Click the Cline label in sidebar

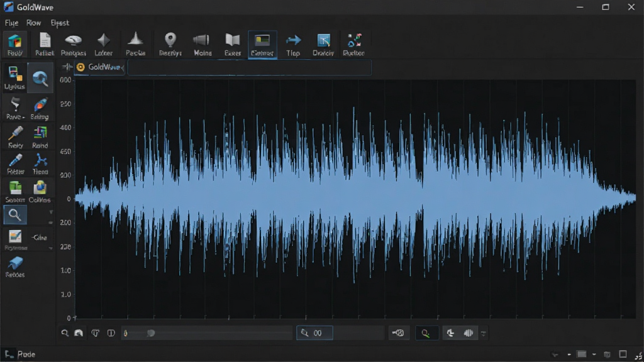[40, 237]
